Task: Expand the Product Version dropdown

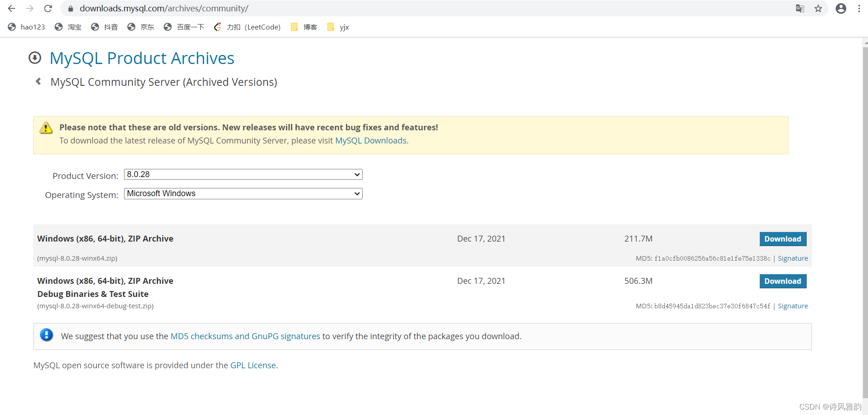Action: (x=243, y=174)
